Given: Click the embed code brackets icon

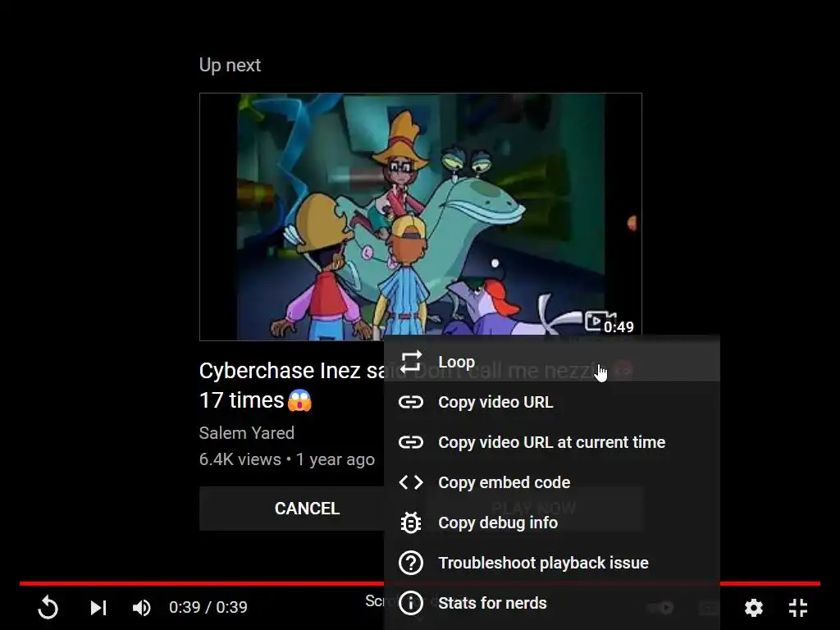Looking at the screenshot, I should click(x=411, y=482).
